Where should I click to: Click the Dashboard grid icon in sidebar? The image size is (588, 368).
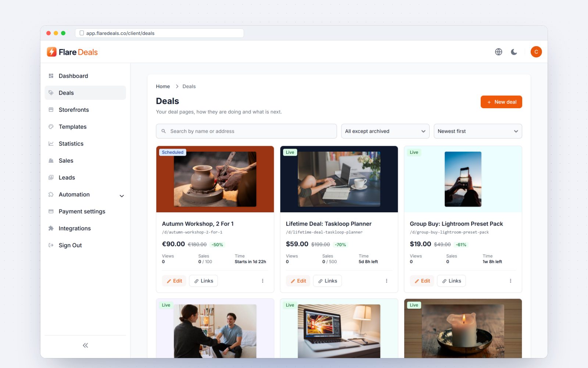click(51, 76)
